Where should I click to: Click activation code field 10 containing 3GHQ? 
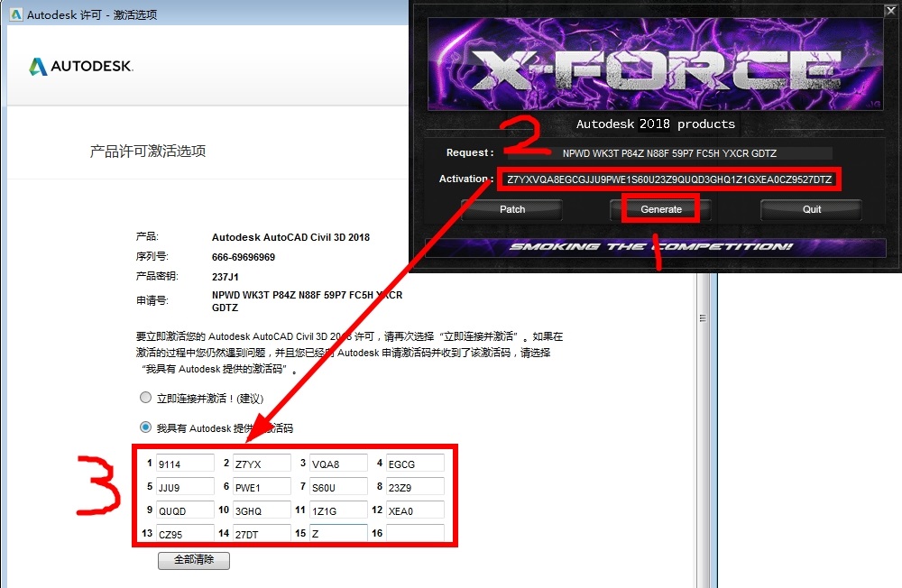pyautogui.click(x=262, y=510)
